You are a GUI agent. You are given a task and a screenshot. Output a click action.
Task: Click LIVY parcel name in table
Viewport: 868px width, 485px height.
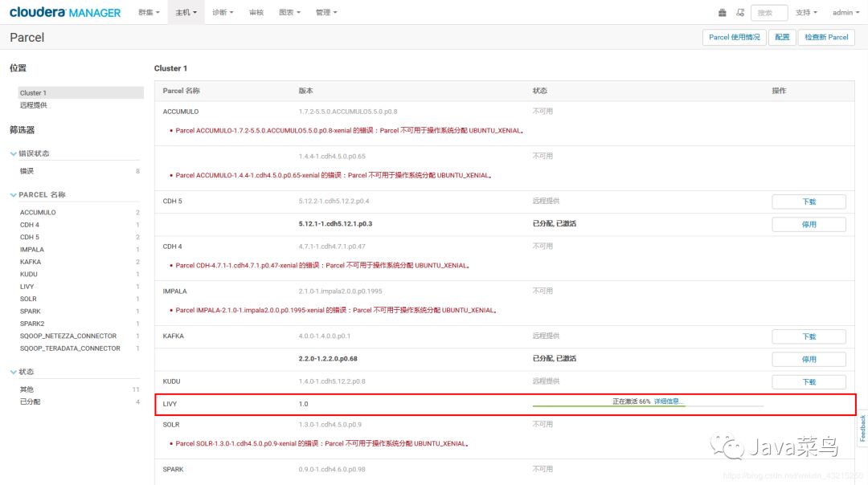click(x=170, y=404)
